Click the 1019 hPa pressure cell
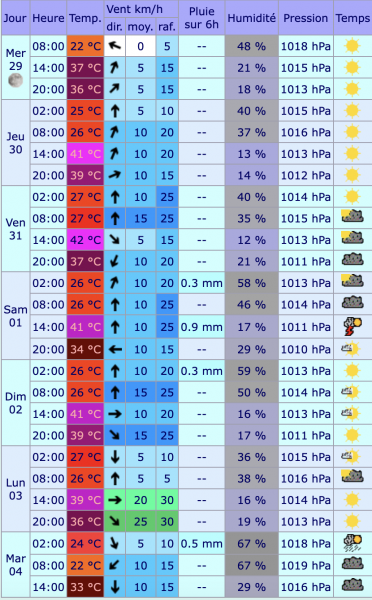The height and width of the screenshot is (600, 372). (x=306, y=565)
